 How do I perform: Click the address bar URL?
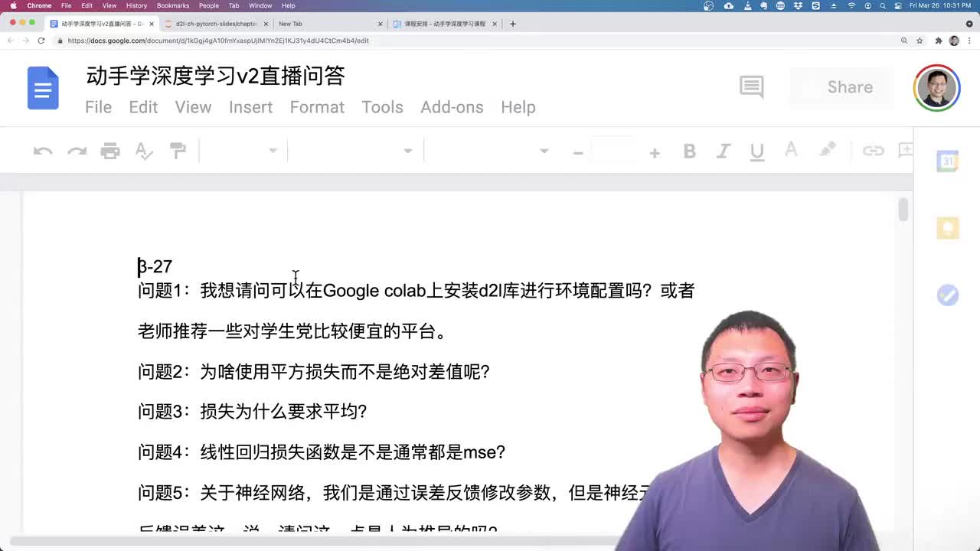(218, 41)
